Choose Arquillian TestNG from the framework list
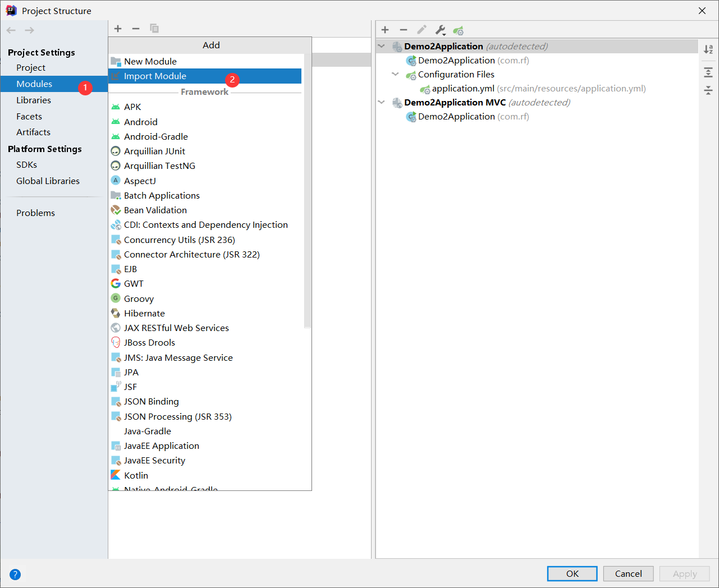Viewport: 719px width, 588px height. click(206, 166)
